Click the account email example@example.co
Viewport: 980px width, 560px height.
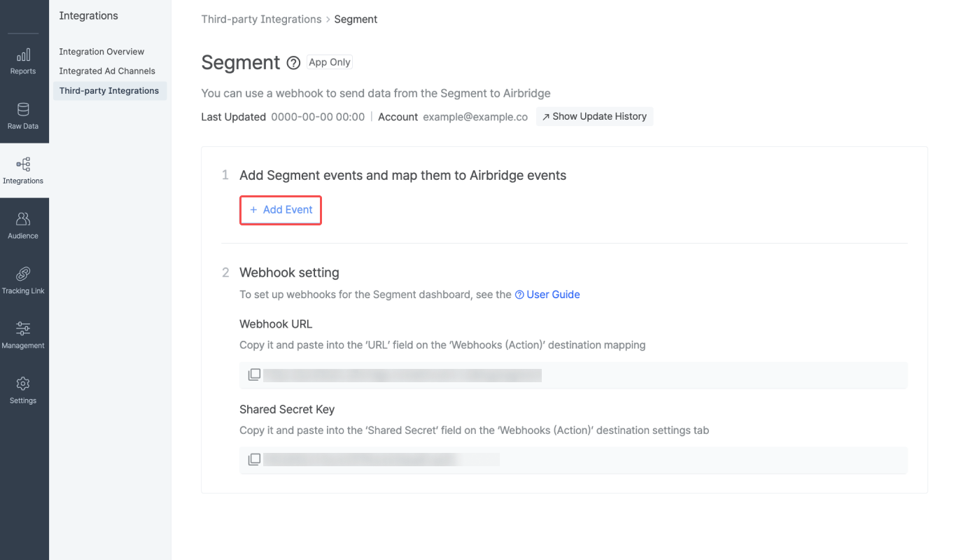(x=475, y=117)
